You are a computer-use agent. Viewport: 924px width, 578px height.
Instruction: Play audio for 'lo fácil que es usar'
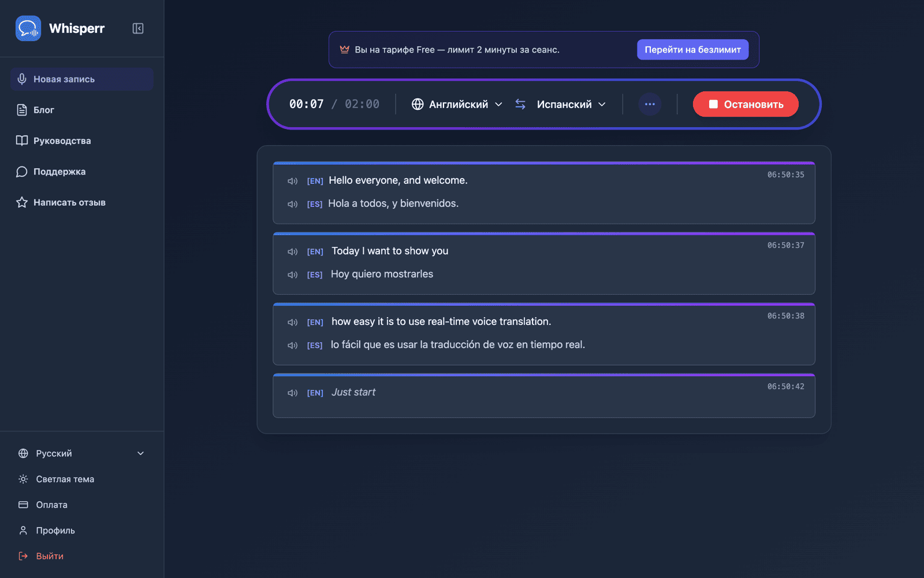(293, 345)
